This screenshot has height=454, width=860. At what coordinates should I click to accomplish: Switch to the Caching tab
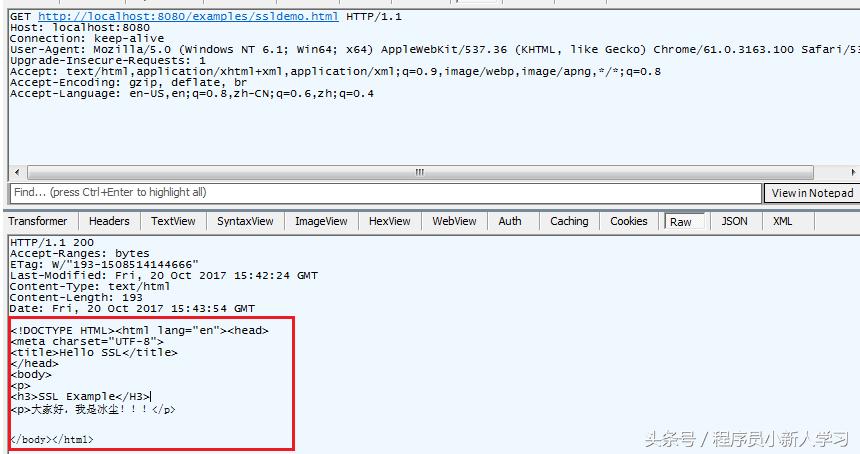click(x=569, y=222)
